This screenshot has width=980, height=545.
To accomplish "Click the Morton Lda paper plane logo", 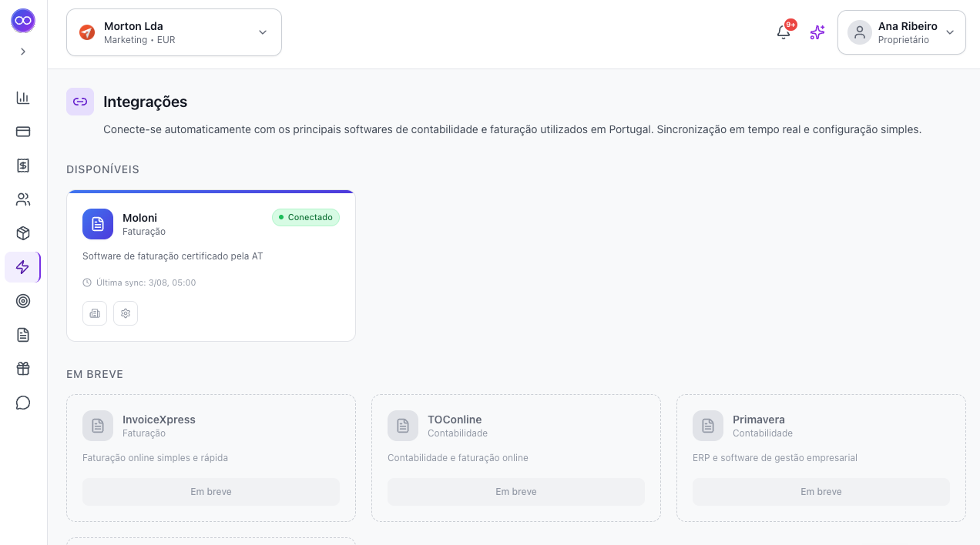I will 87,32.
